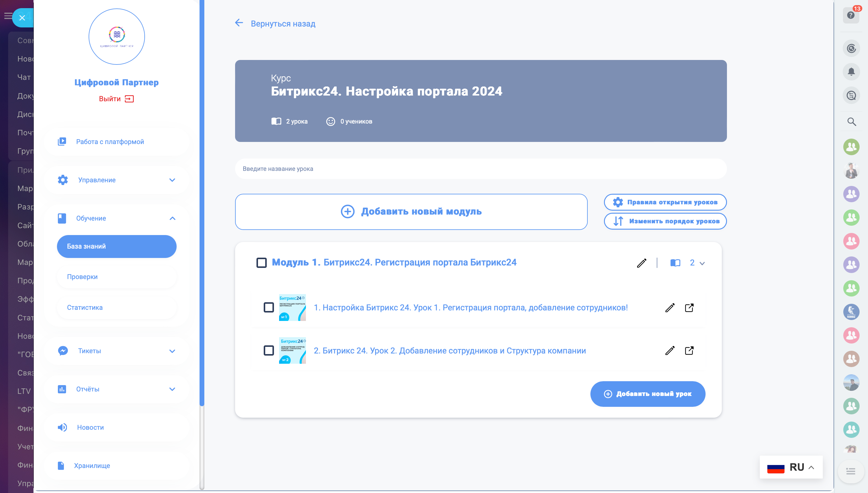Check the Module 1 checkbox
The width and height of the screenshot is (868, 493).
coord(261,263)
